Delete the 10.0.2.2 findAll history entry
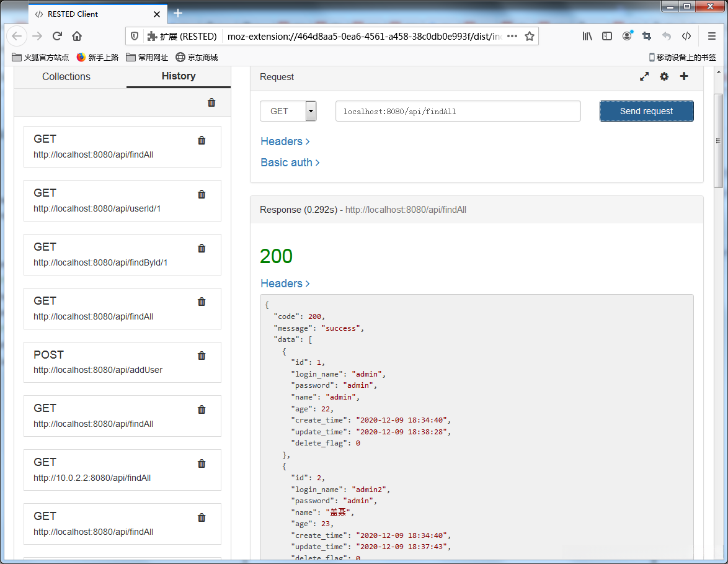 tap(202, 464)
